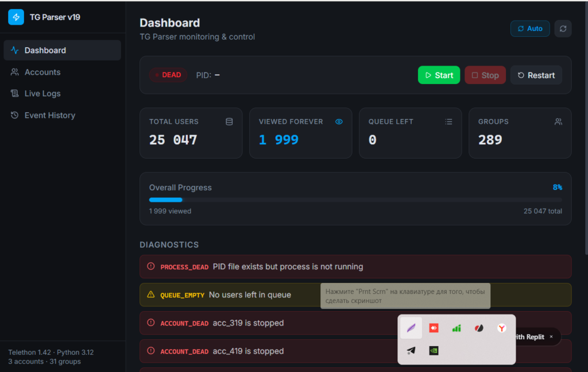Click the TG Parser lightning logo icon
The width and height of the screenshot is (588, 372).
[16, 17]
